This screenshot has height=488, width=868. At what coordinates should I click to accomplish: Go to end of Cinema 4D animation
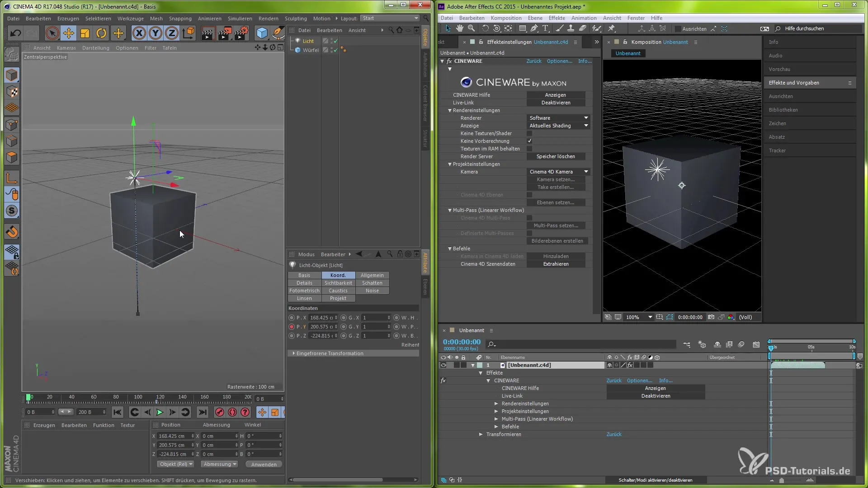pyautogui.click(x=203, y=412)
